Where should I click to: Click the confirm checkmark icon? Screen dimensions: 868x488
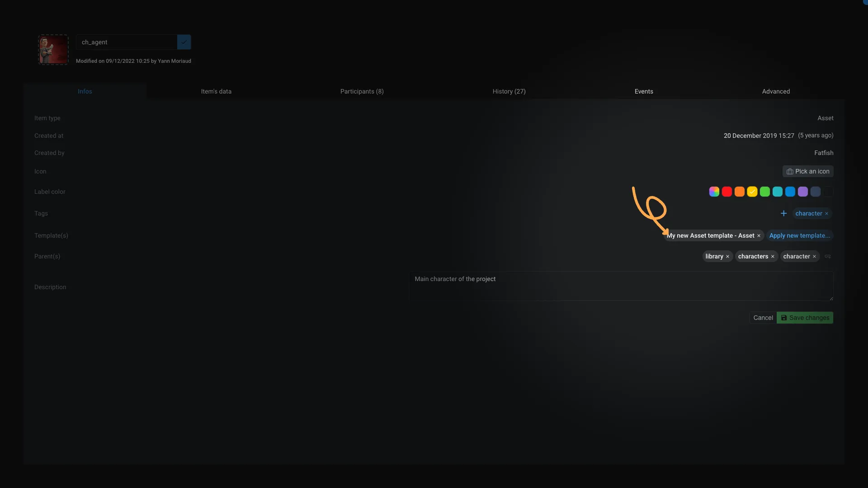[184, 42]
